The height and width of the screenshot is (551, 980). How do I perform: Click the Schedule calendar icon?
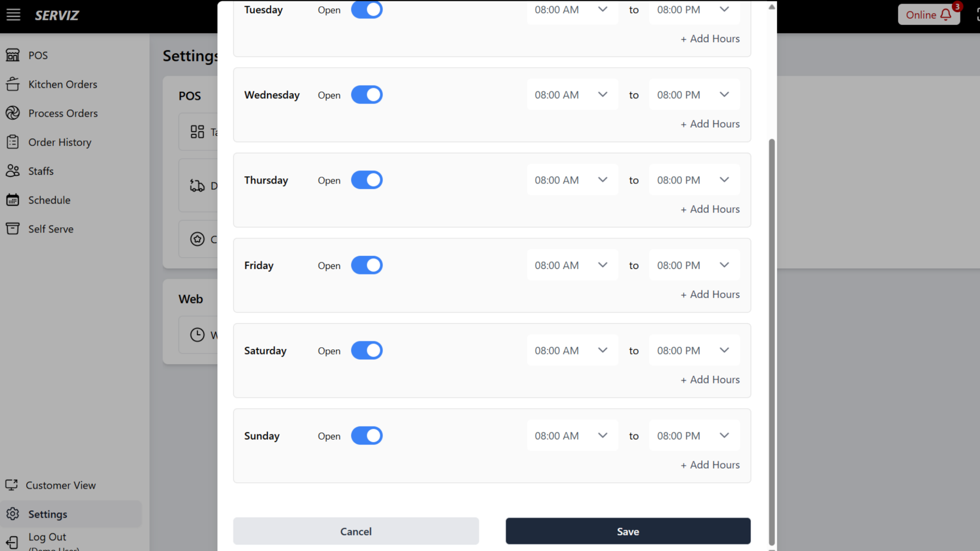[13, 200]
